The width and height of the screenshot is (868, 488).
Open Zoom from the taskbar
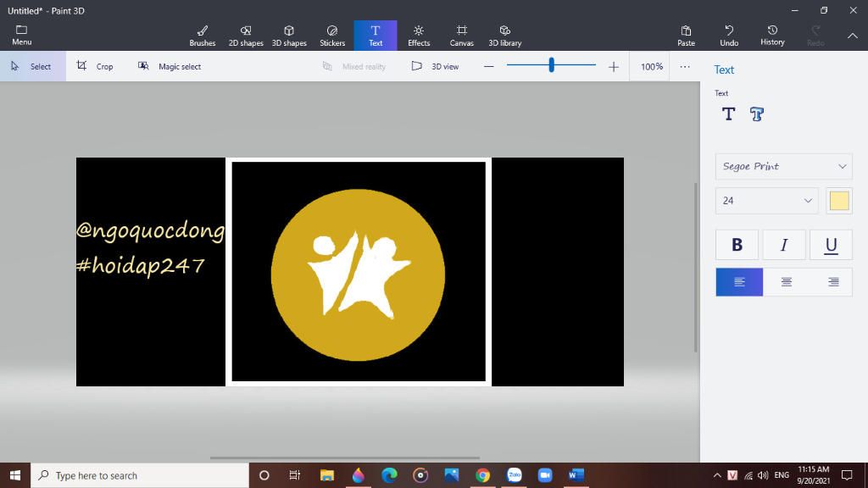(x=545, y=475)
